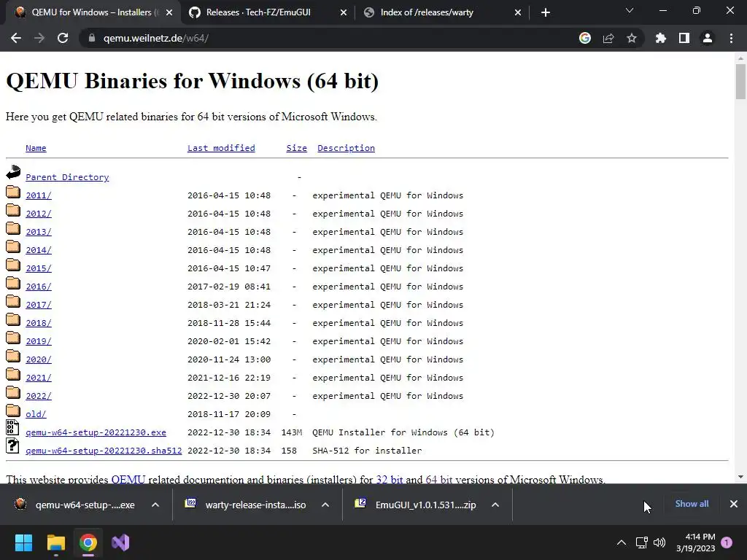The image size is (747, 560).
Task: Click the address bar URL field
Action: 333,38
